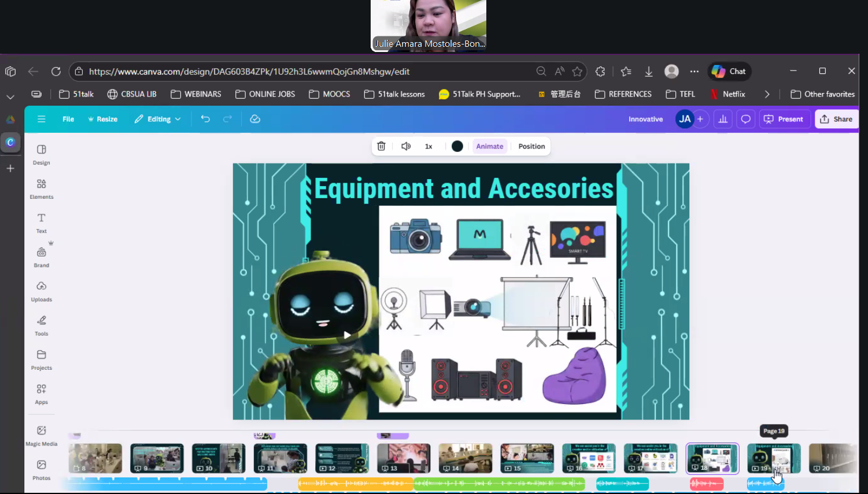Open the Position tab in toolbar
This screenshot has width=868, height=494.
[531, 146]
